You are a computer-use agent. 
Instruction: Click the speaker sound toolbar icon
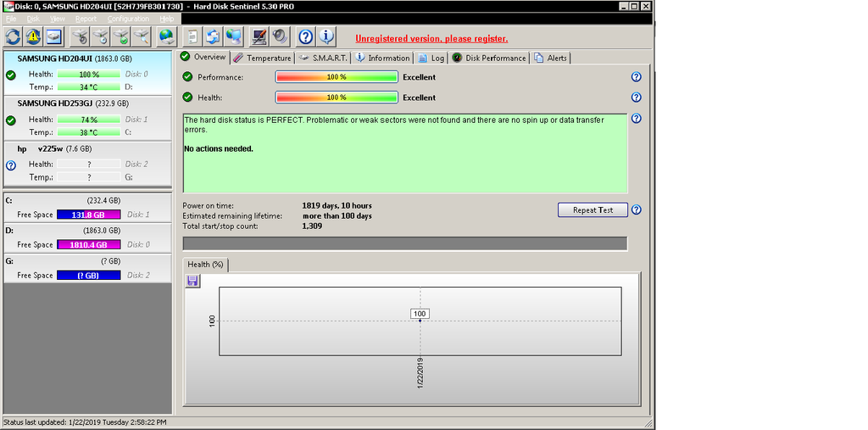pos(280,37)
